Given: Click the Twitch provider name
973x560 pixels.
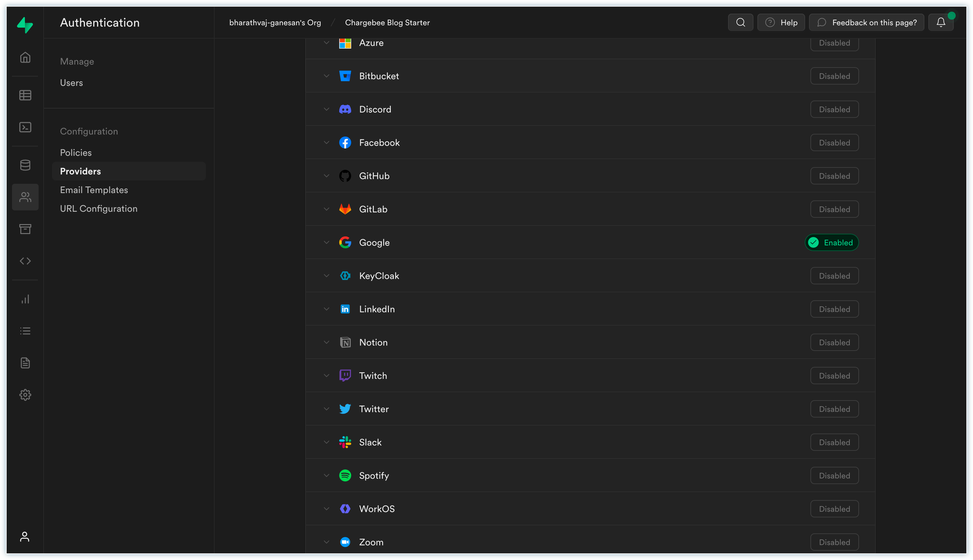Looking at the screenshot, I should pyautogui.click(x=373, y=375).
